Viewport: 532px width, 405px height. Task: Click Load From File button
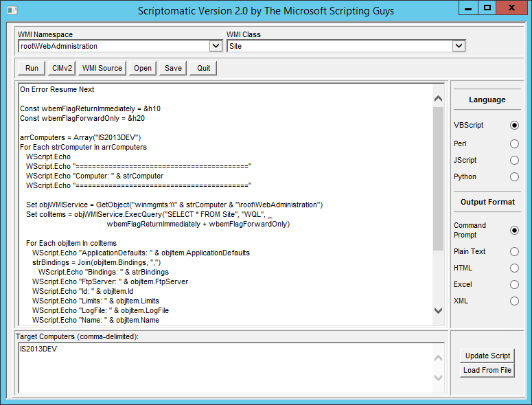pyautogui.click(x=487, y=370)
